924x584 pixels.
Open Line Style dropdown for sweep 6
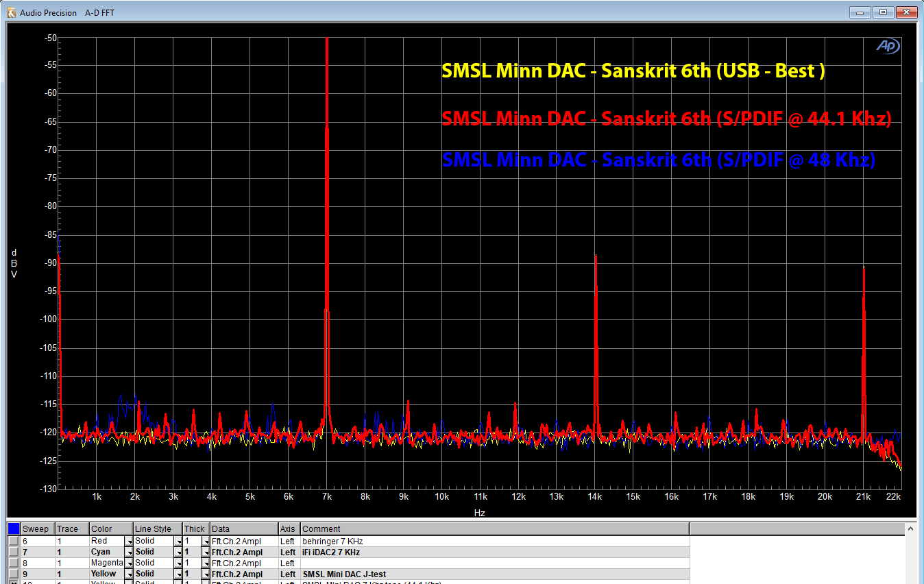click(x=178, y=542)
